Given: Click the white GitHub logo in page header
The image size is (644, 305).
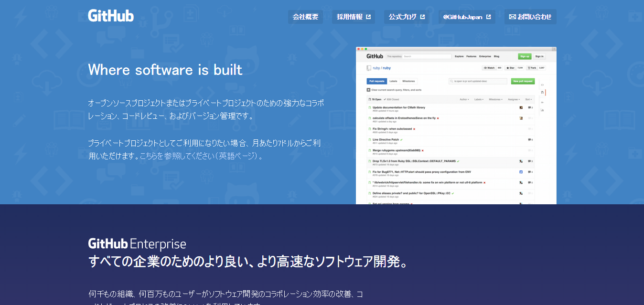Looking at the screenshot, I should [111, 16].
